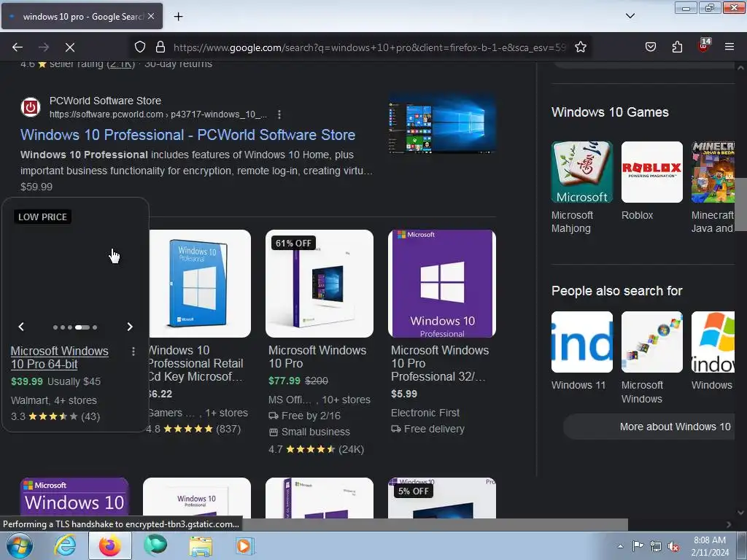Open the extensions puzzle-piece icon

[x=677, y=47]
